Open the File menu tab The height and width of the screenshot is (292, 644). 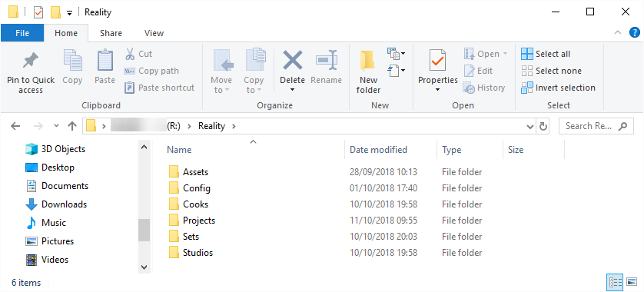[22, 33]
